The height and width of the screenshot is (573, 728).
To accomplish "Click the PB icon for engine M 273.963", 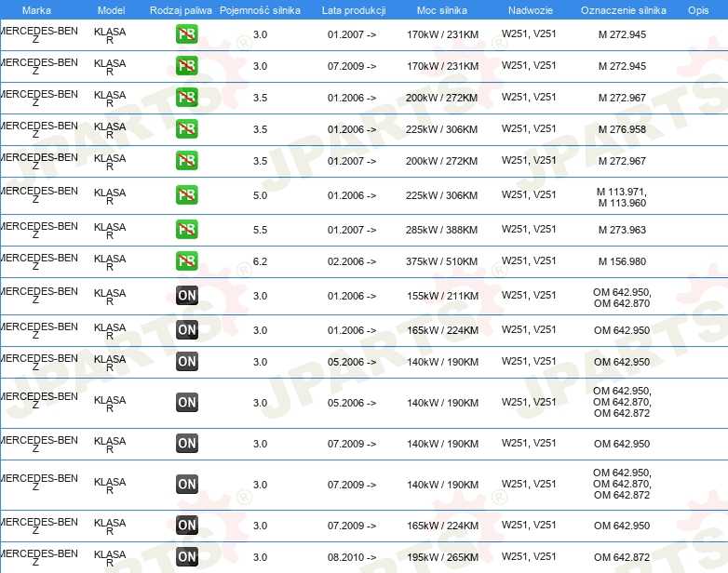I will click(x=186, y=229).
